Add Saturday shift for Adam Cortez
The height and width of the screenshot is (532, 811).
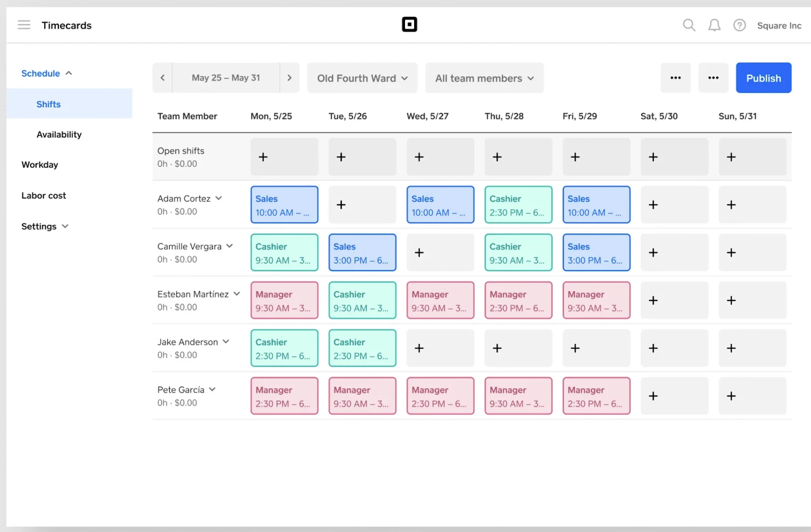coord(675,205)
